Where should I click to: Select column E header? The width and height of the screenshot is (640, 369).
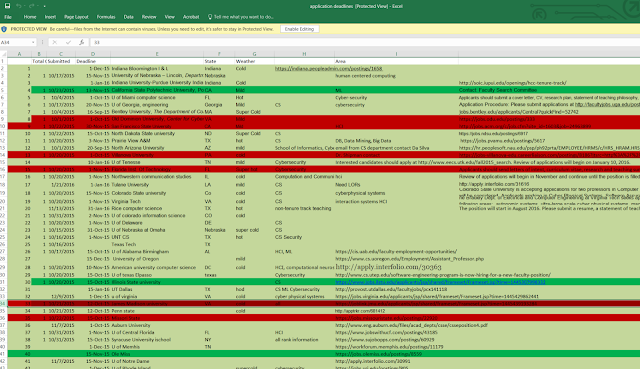point(157,54)
